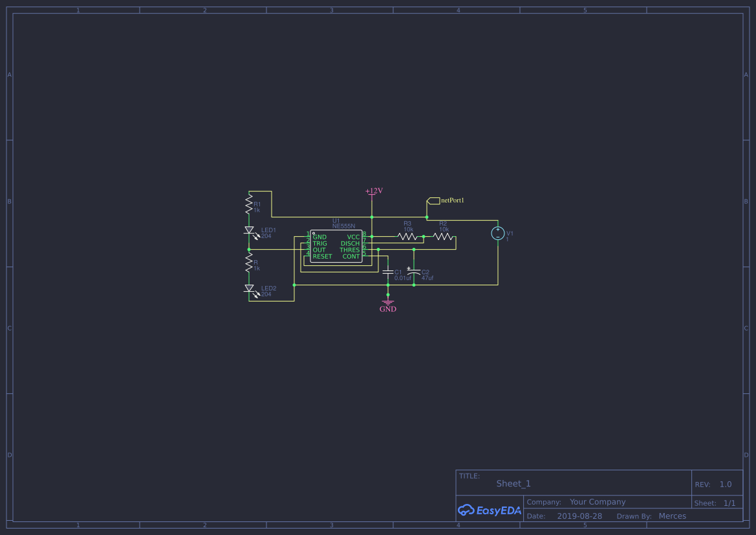Click the REV 1.0 value
The image size is (756, 535).
coord(725,484)
